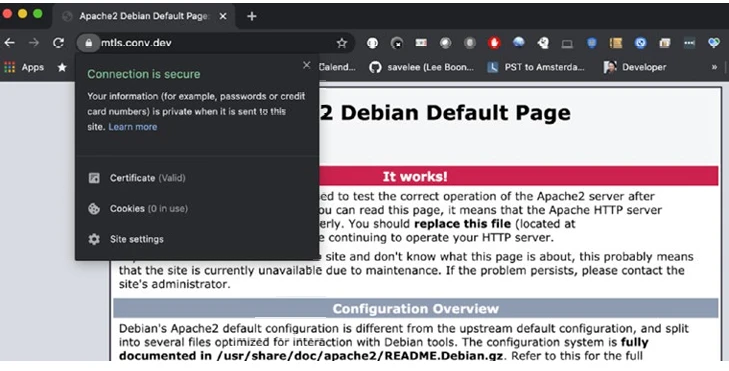Click the white star bookmark beside Apps
This screenshot has width=729, height=371.
pyautogui.click(x=62, y=67)
